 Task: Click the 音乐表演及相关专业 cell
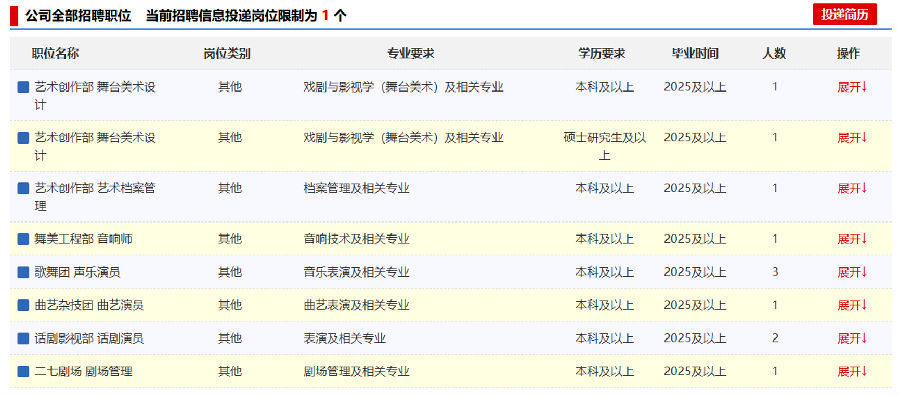pyautogui.click(x=356, y=272)
